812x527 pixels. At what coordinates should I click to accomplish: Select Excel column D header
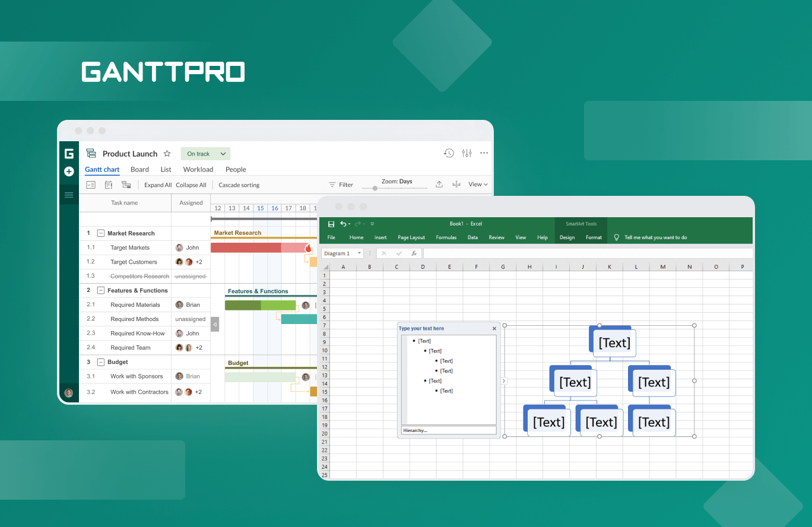coord(423,267)
